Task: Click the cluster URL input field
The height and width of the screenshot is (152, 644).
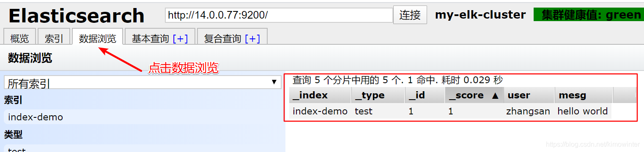Action: pos(279,15)
